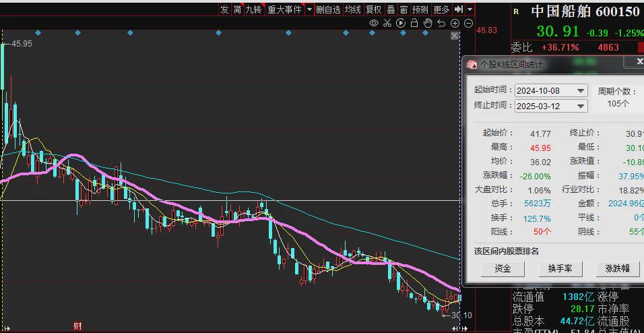Close the chart overlay with the gray X
Viewport: 644px width, 333px height.
coord(454,36)
